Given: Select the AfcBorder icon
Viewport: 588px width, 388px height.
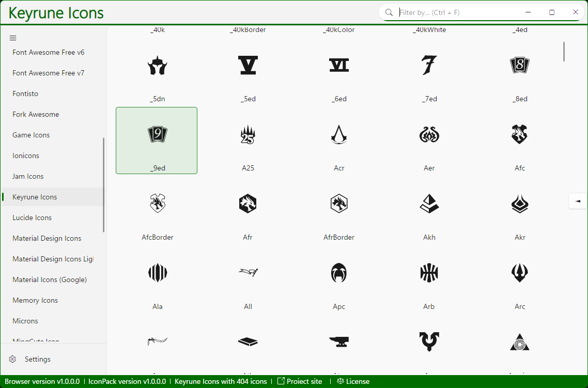Looking at the screenshot, I should [157, 204].
